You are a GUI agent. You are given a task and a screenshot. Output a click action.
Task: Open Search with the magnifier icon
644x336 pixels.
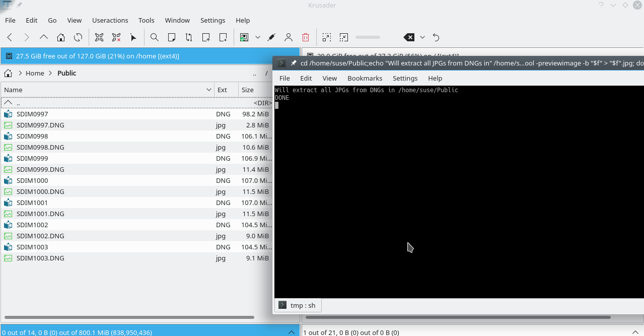(155, 37)
